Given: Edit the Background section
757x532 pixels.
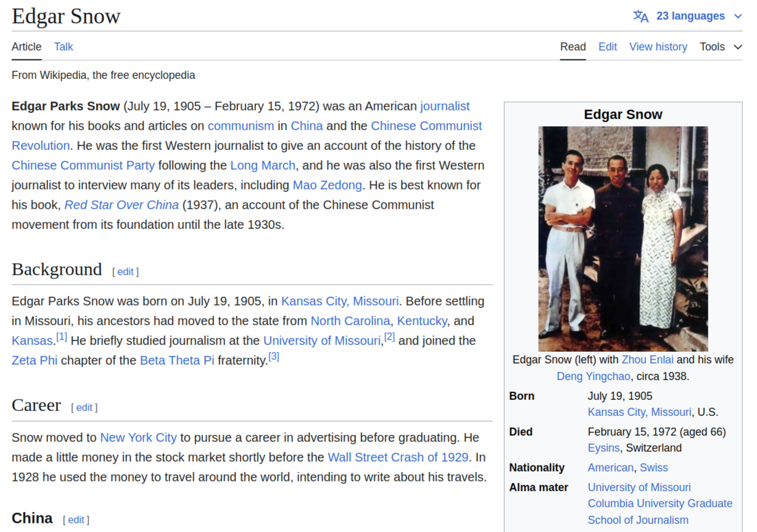Looking at the screenshot, I should pos(125,272).
